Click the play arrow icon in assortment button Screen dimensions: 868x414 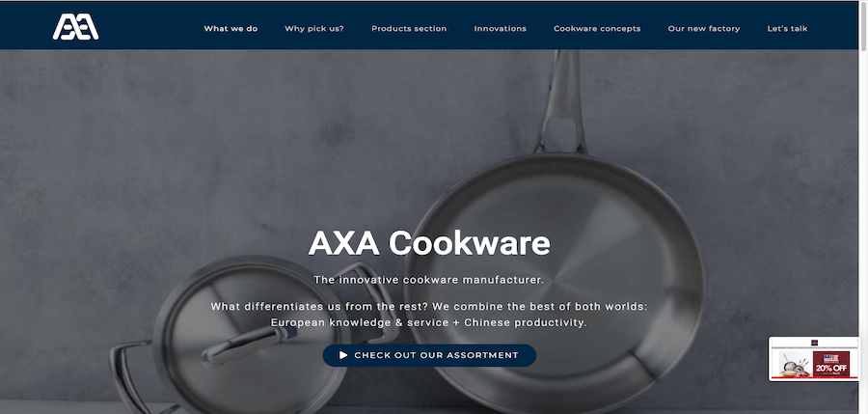[x=343, y=355]
